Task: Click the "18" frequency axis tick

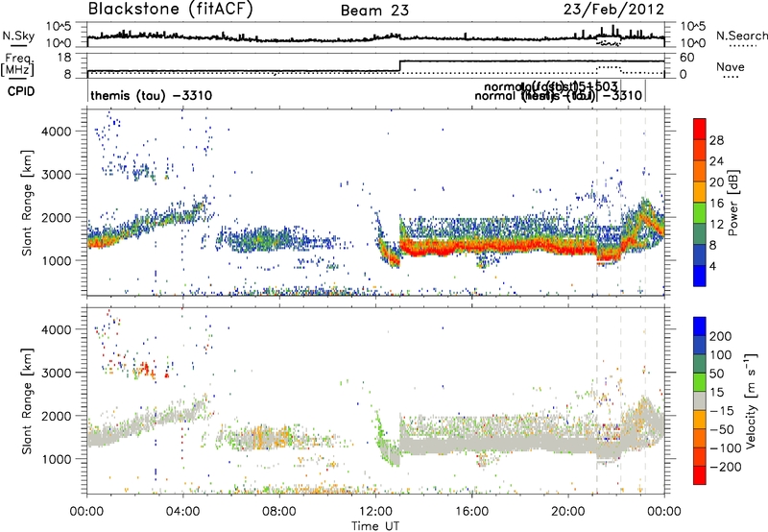Action: click(64, 58)
